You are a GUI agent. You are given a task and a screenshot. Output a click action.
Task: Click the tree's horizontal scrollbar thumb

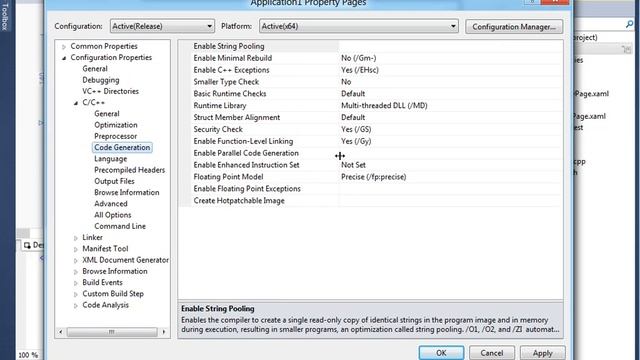pyautogui.click(x=112, y=332)
